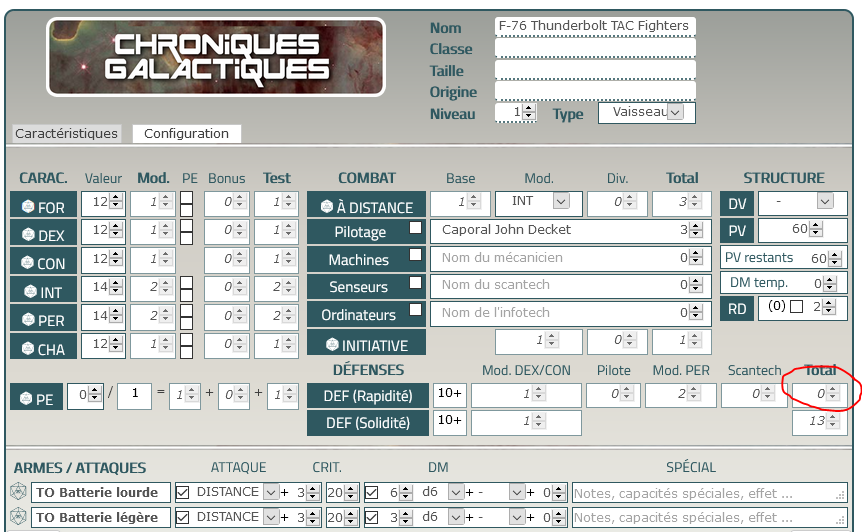862x532 pixels.
Task: Toggle the RD checkbox in Structure
Action: coord(796,308)
